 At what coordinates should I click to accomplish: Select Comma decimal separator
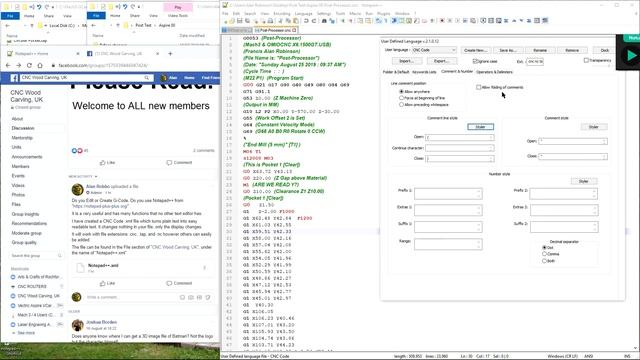coord(544,254)
